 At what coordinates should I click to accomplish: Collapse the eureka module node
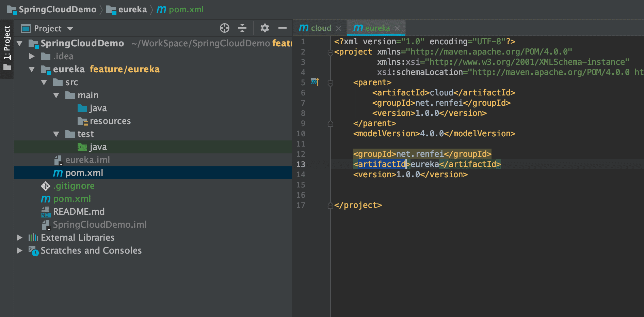click(x=32, y=69)
